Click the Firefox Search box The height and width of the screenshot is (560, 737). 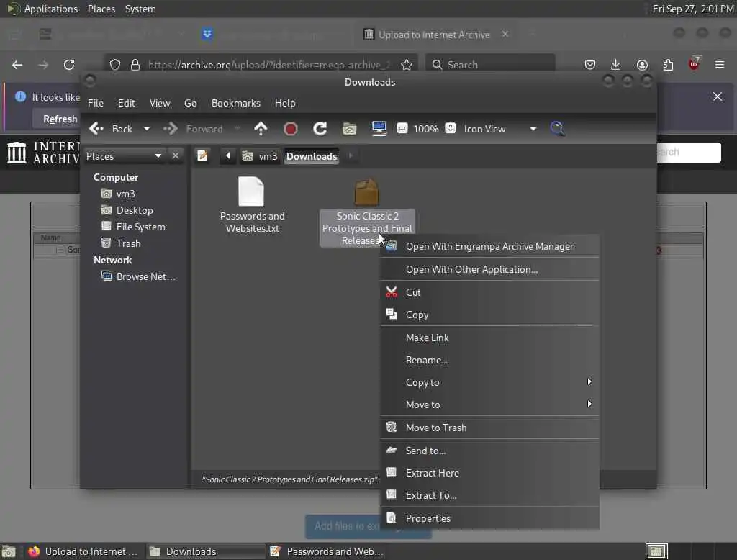pos(490,65)
